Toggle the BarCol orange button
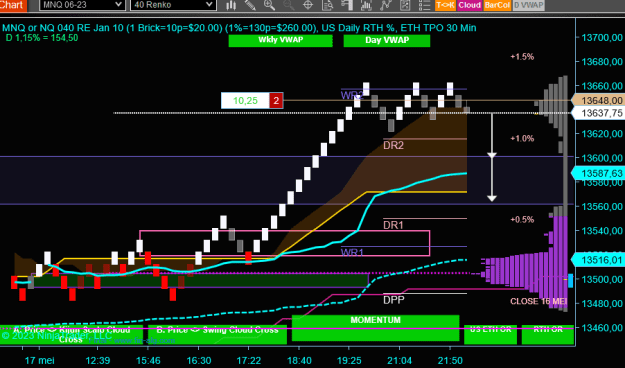625x368 pixels. [x=497, y=5]
